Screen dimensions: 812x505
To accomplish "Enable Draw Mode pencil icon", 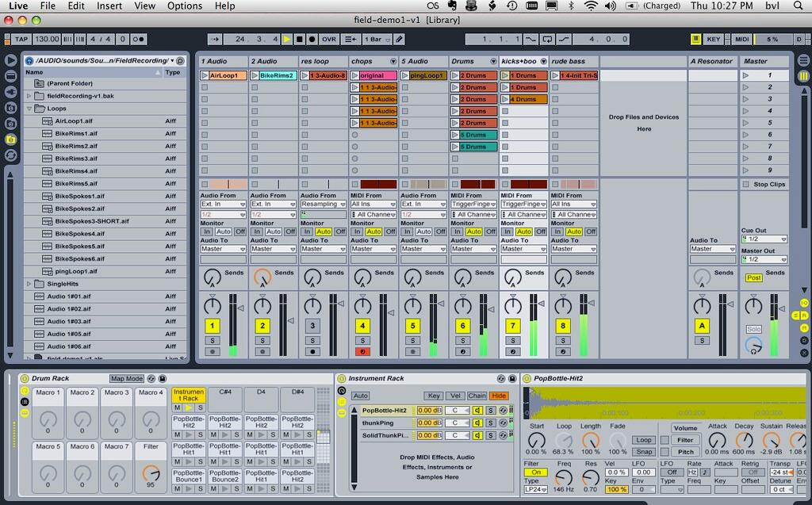I will [x=400, y=39].
